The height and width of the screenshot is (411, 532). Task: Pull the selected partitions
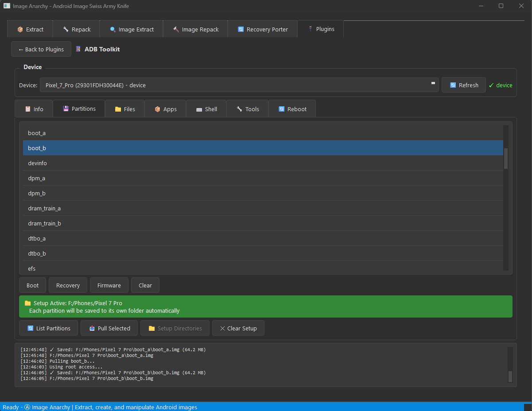coord(109,328)
